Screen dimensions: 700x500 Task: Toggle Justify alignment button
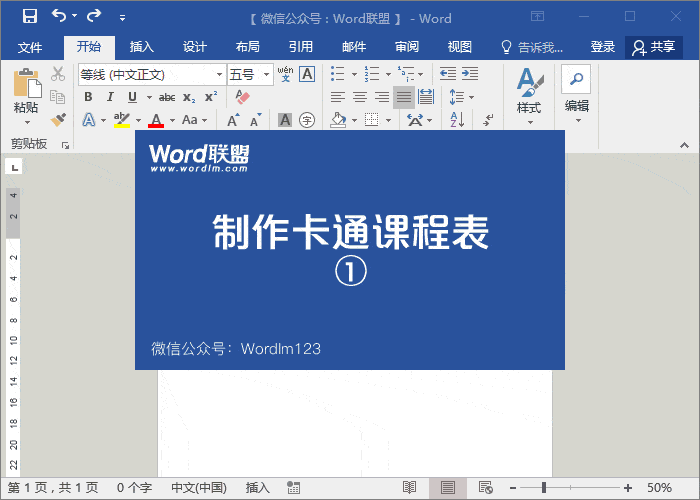click(x=404, y=97)
